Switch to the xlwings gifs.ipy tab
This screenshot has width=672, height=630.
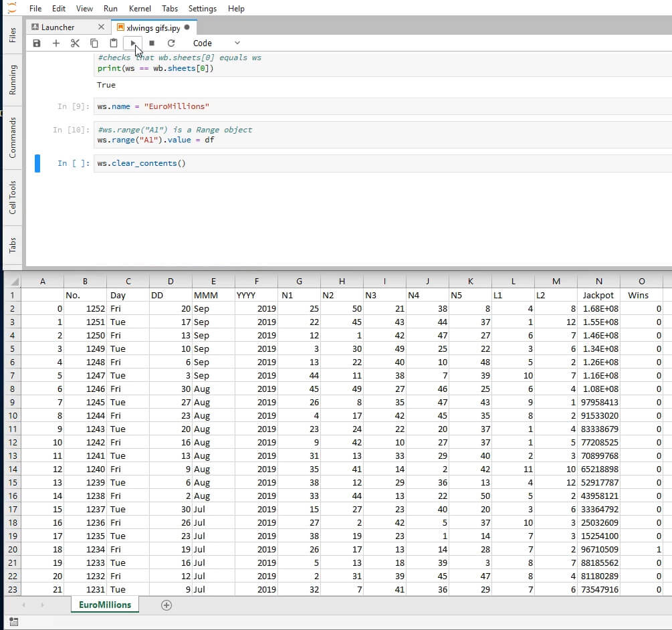(152, 28)
